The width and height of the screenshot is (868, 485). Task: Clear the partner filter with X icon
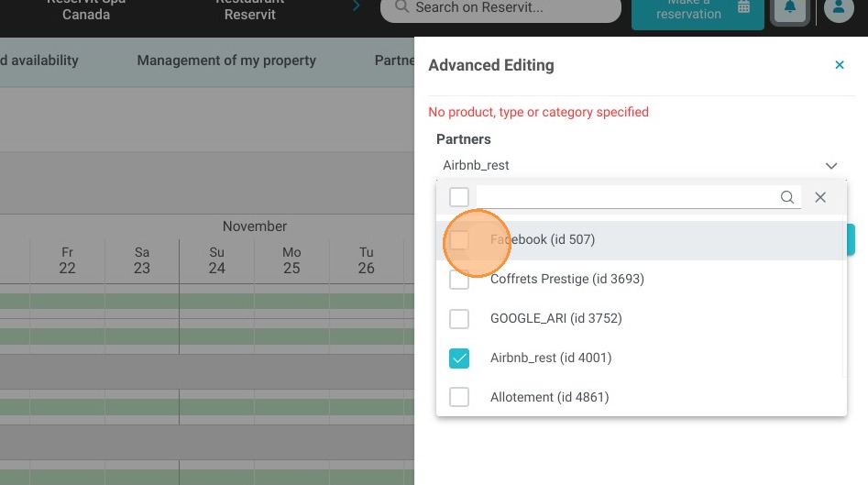coord(820,197)
